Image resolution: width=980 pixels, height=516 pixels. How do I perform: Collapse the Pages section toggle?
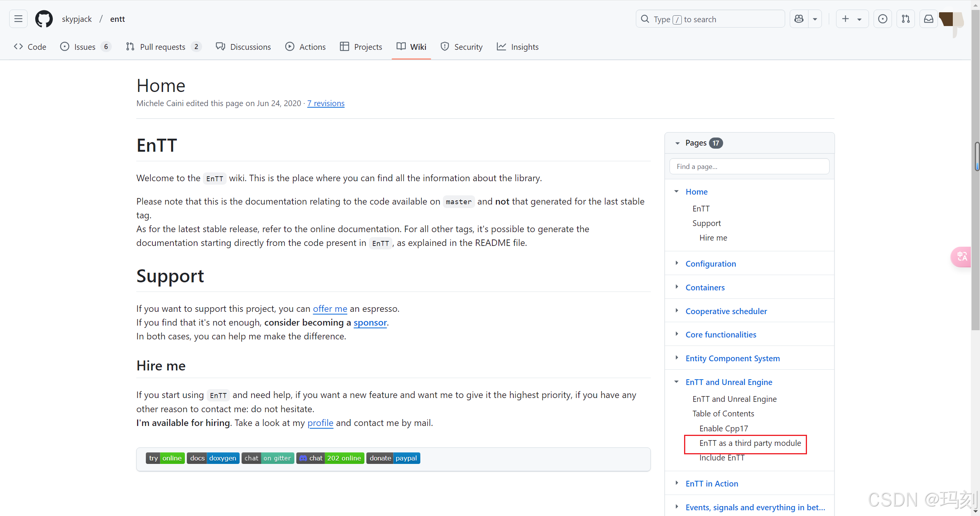(x=677, y=143)
